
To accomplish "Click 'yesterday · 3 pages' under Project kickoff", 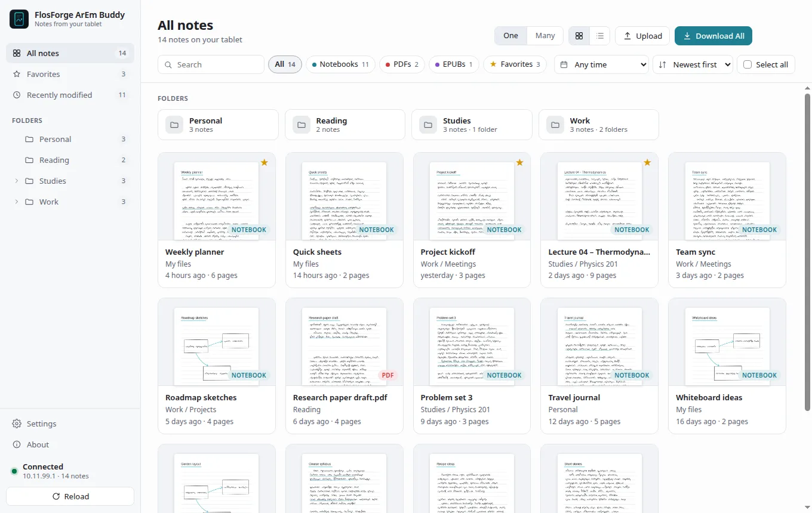I will (453, 276).
